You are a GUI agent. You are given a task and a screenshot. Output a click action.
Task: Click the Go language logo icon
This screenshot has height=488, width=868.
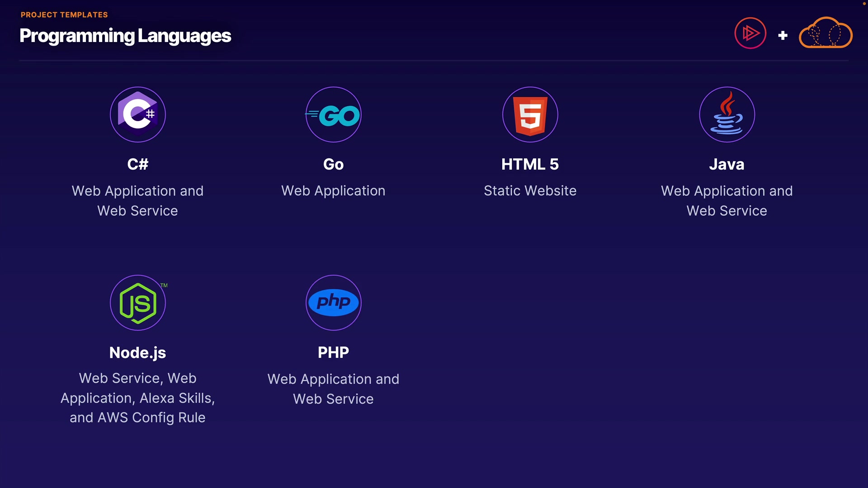point(334,115)
